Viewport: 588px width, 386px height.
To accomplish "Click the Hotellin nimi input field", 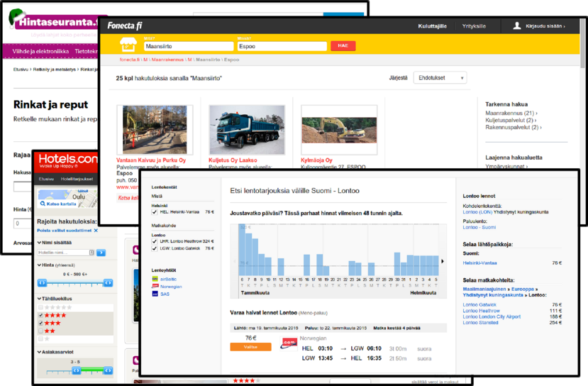I will click(x=66, y=253).
